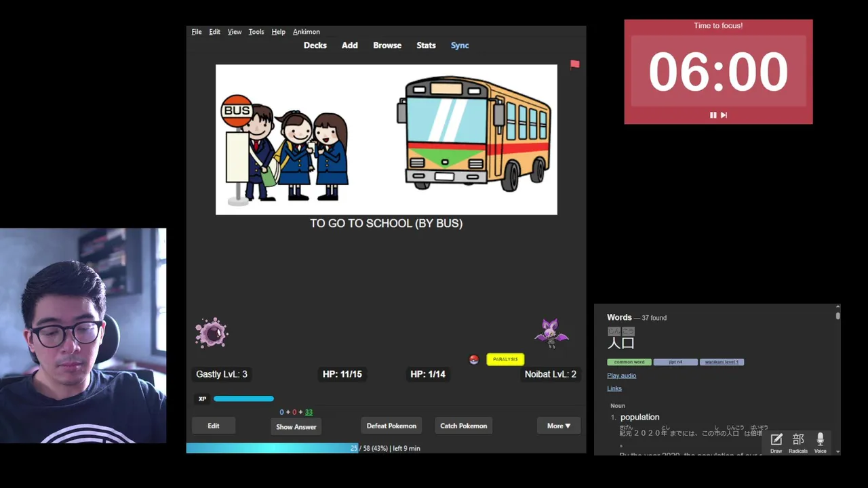Image resolution: width=868 pixels, height=488 pixels.
Task: Open the Radicals search tool
Action: pyautogui.click(x=798, y=443)
